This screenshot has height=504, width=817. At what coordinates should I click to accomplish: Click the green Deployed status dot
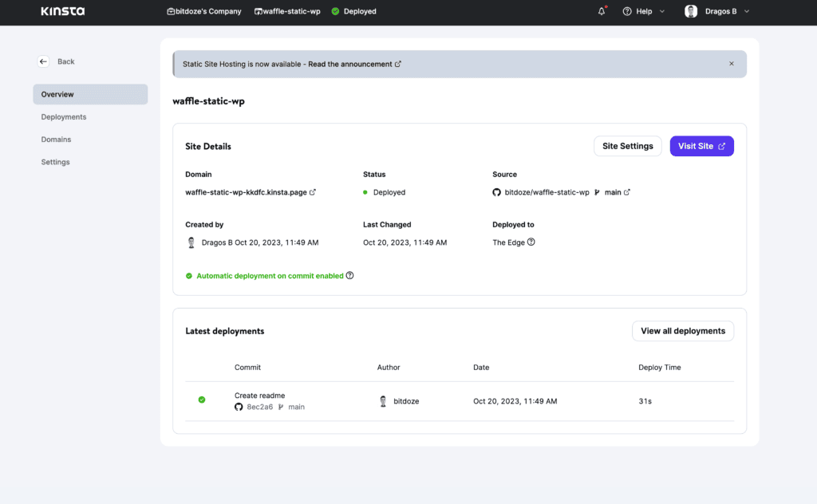365,192
